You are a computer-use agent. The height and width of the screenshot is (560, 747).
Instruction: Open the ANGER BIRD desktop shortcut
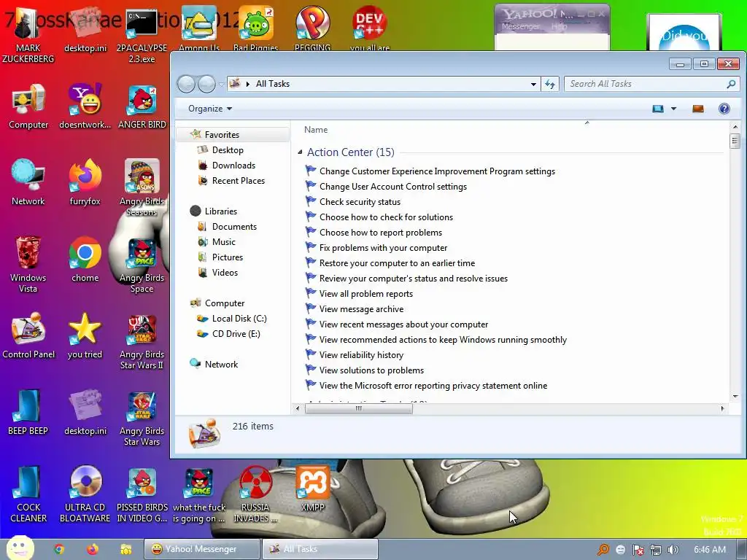tap(142, 106)
